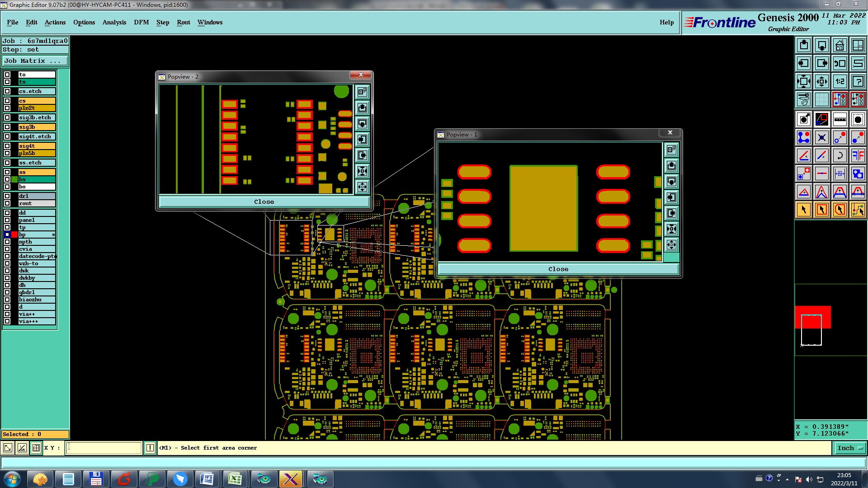This screenshot has width=868, height=488.
Task: Click Close in Popview 2
Action: coord(264,202)
